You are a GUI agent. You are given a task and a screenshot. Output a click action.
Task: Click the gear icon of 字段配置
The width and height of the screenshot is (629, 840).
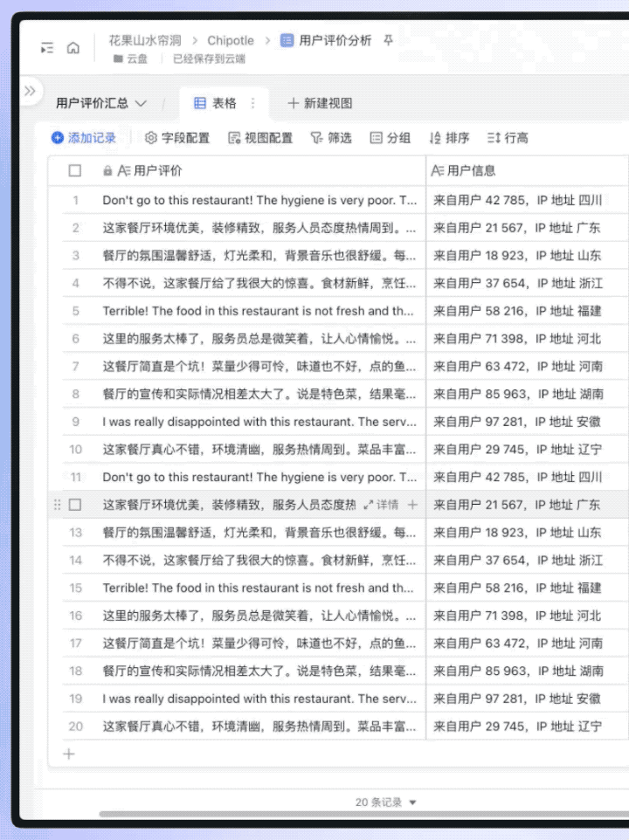point(151,138)
